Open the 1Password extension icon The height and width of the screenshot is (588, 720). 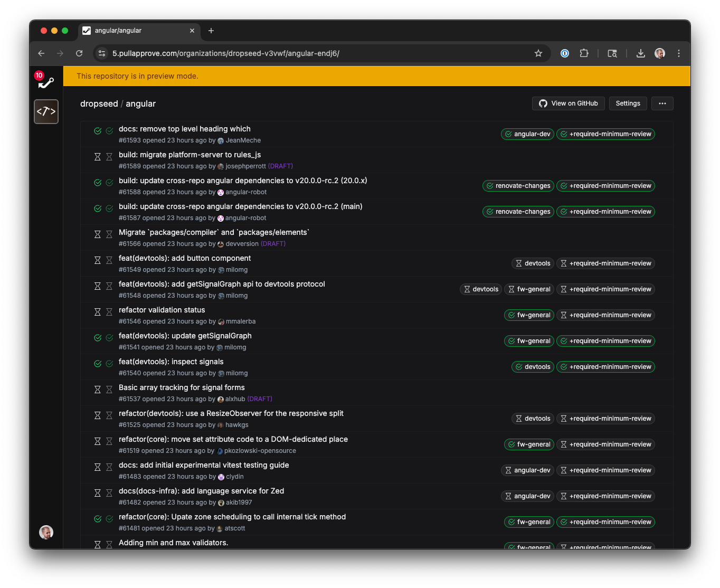pos(565,53)
